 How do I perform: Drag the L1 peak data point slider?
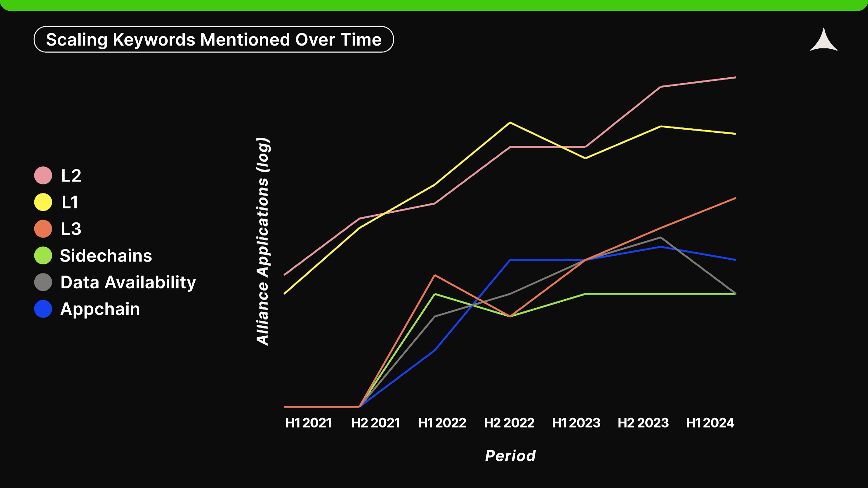(510, 123)
